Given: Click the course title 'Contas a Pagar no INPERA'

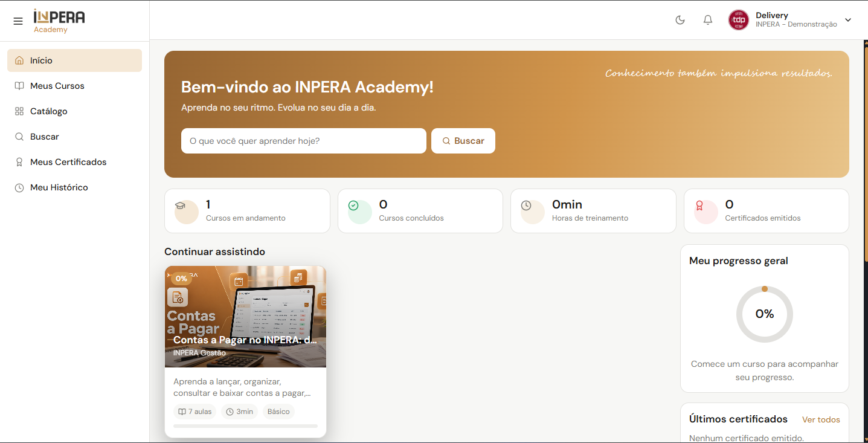Looking at the screenshot, I should 245,340.
